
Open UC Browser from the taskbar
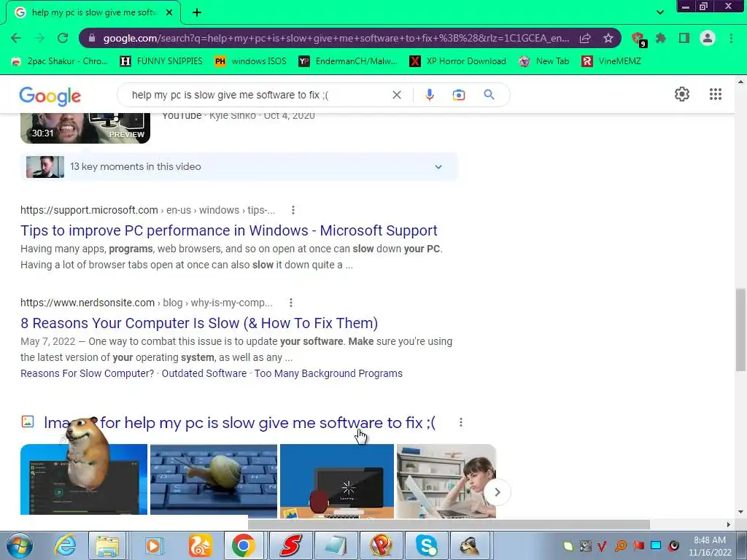pyautogui.click(x=200, y=545)
